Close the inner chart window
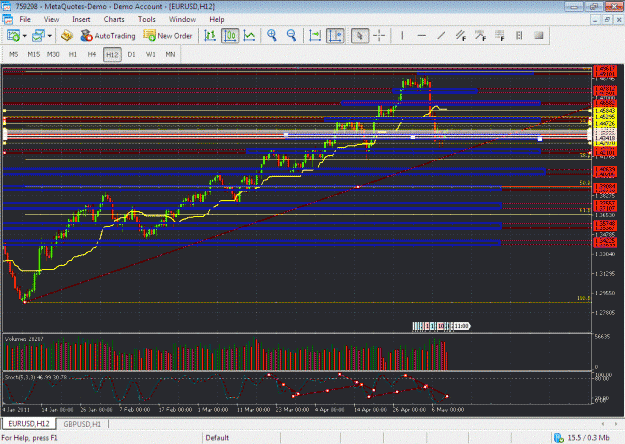The width and height of the screenshot is (625, 444). coord(619,20)
